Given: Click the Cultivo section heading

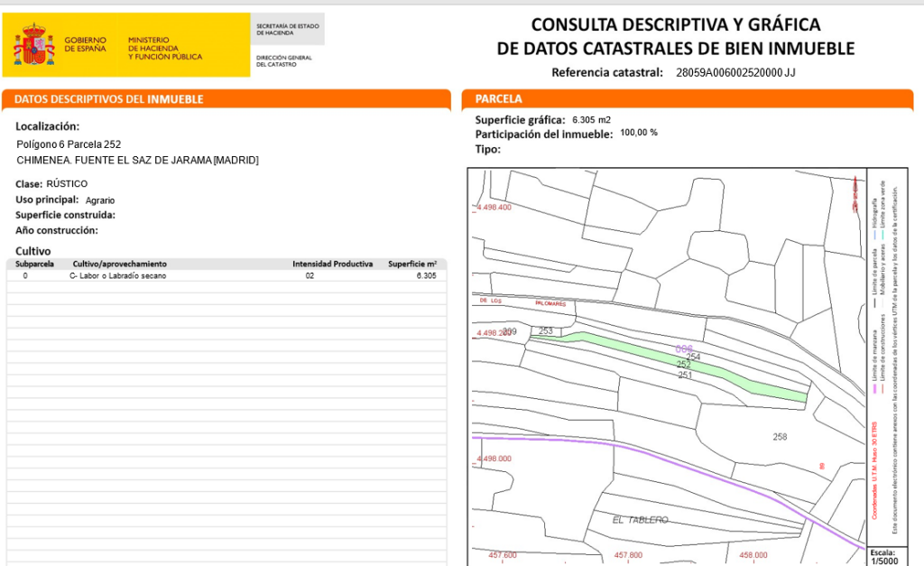Looking at the screenshot, I should click(33, 251).
